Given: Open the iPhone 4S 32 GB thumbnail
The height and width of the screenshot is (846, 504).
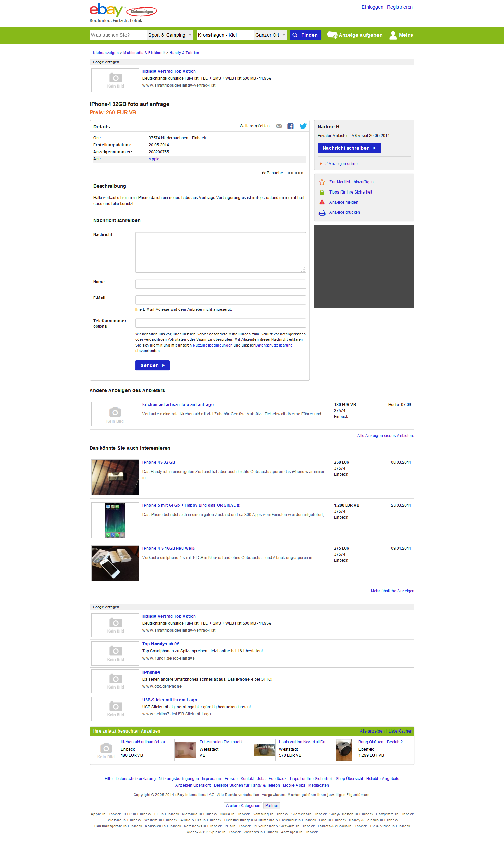Looking at the screenshot, I should [x=115, y=477].
